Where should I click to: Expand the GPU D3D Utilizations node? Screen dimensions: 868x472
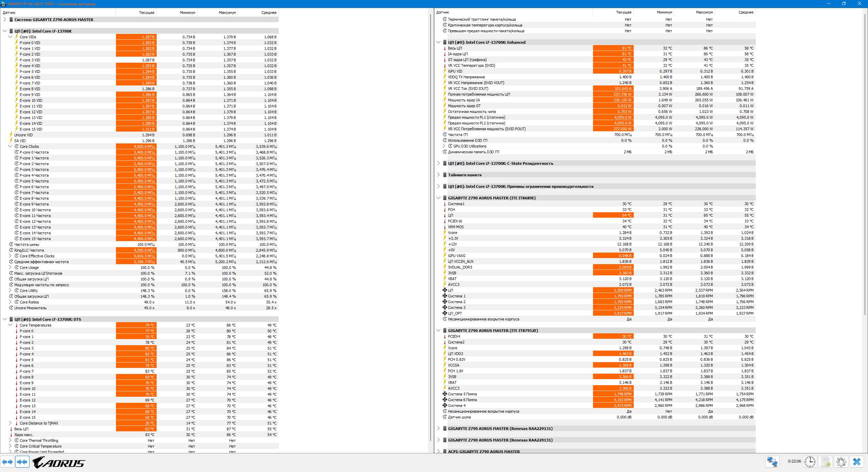pyautogui.click(x=444, y=146)
